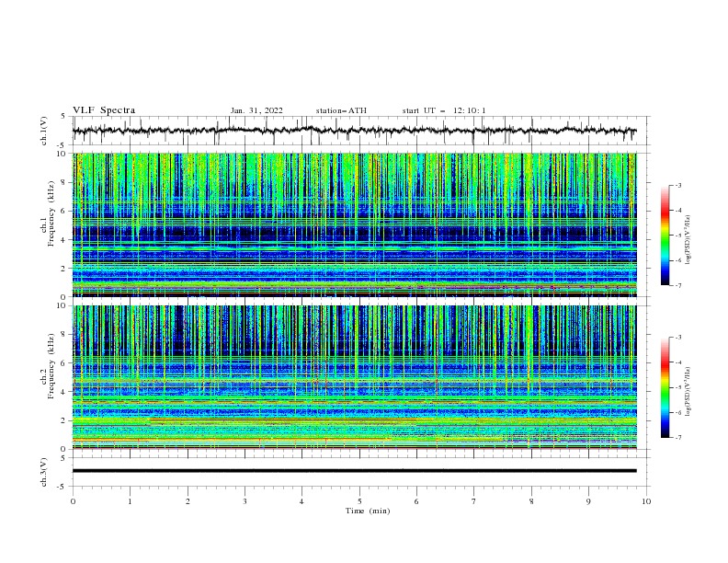The width and height of the screenshot is (728, 563).
Task: Click the ch.1 voltage waveform trace
Action: click(354, 131)
